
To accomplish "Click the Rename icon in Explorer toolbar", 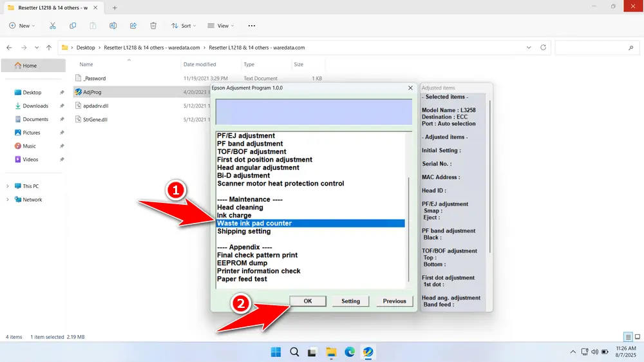I will click(x=113, y=26).
